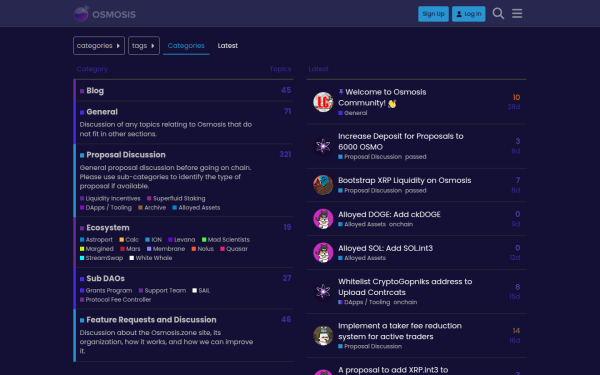Open Feature Requests and Discussion category
600x375 pixels.
[x=151, y=320]
